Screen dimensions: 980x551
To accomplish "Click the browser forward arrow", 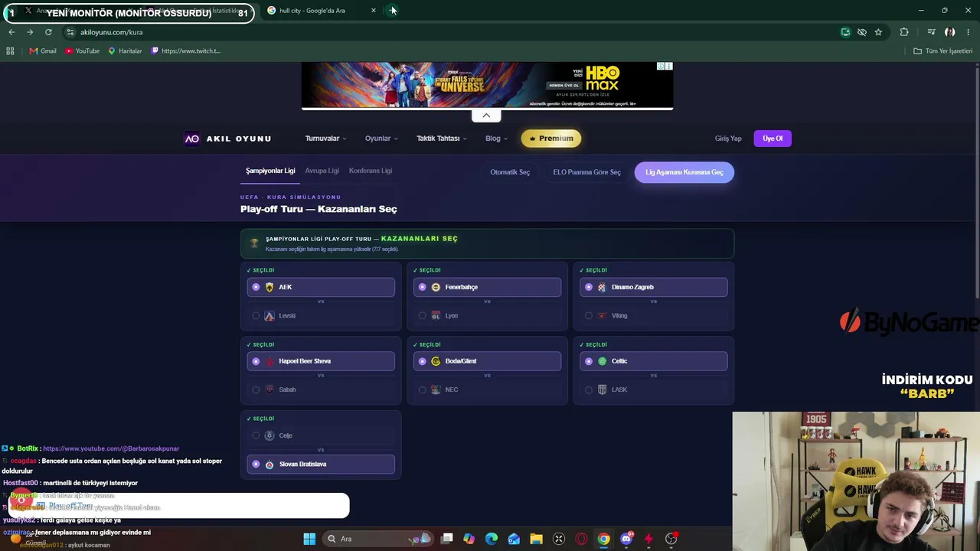I will (30, 32).
